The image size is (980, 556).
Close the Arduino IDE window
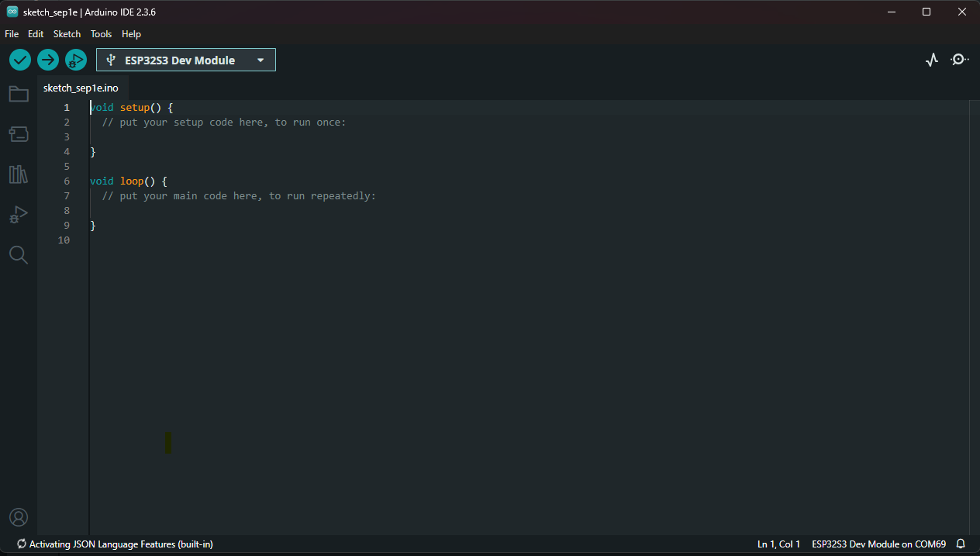coord(962,12)
